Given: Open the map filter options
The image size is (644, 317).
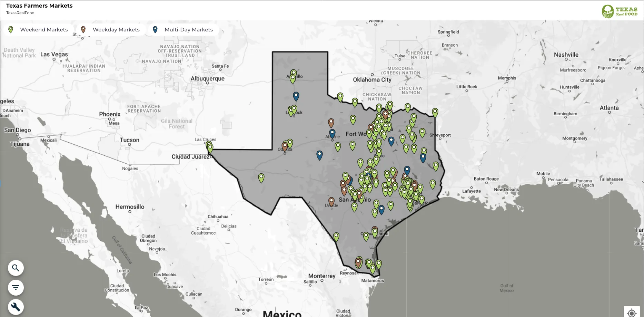Looking at the screenshot, I should point(16,287).
